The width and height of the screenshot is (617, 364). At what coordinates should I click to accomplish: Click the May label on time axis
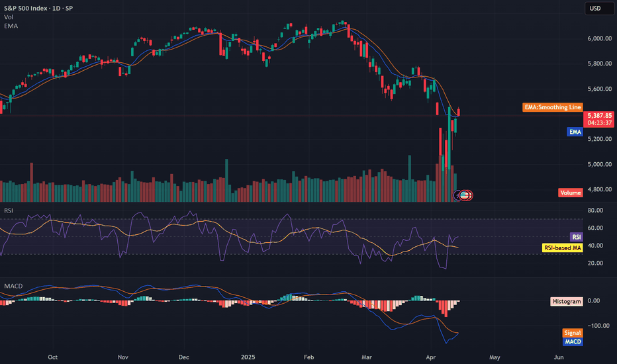click(495, 357)
